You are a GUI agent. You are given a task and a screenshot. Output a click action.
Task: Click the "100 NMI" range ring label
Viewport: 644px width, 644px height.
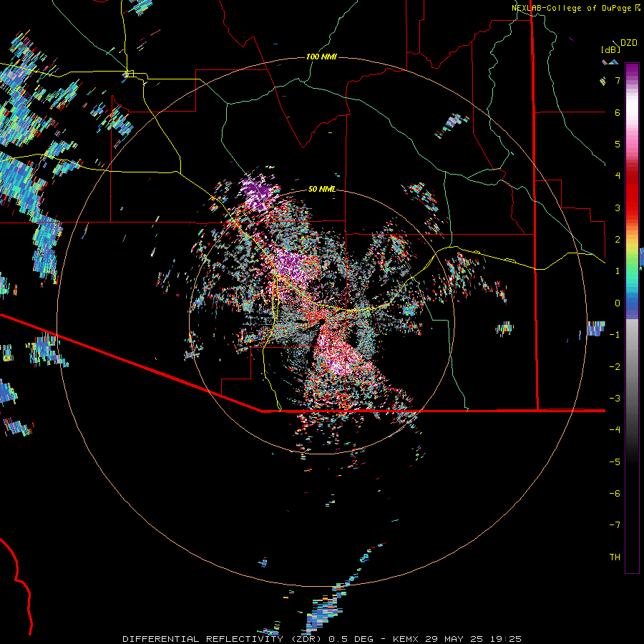(x=321, y=57)
